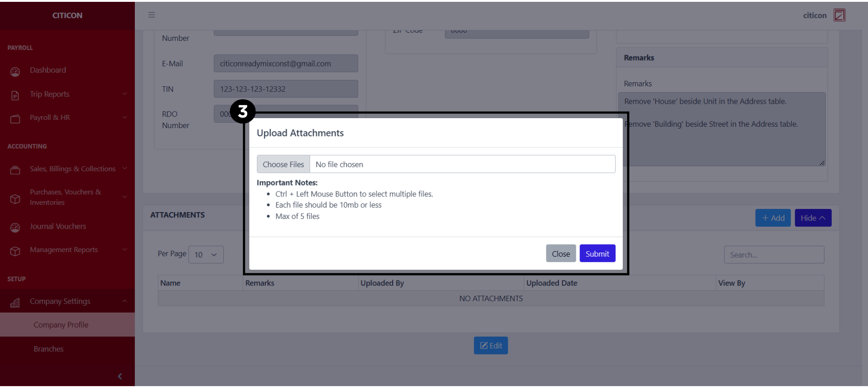The width and height of the screenshot is (868, 388).
Task: Click Choose Files to pick attachments
Action: tap(284, 164)
